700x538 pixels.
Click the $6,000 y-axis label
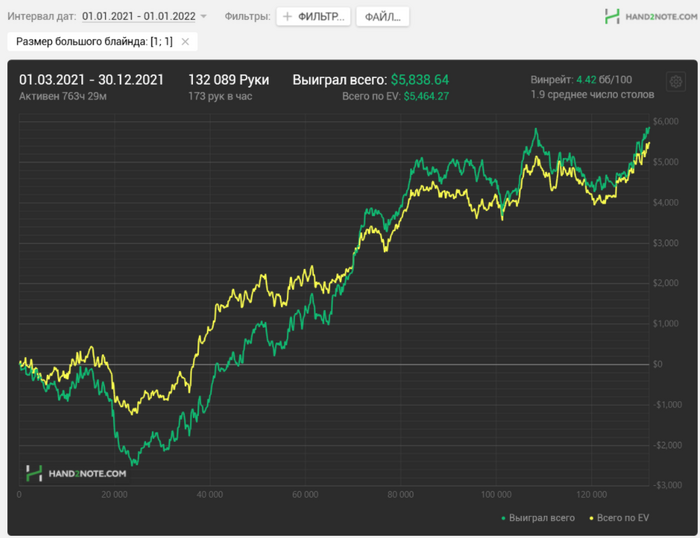666,121
